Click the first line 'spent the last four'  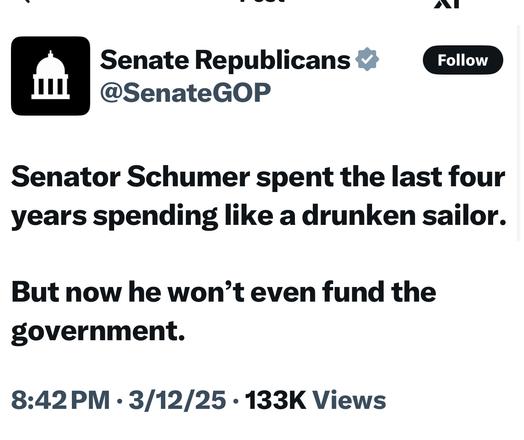[380, 177]
